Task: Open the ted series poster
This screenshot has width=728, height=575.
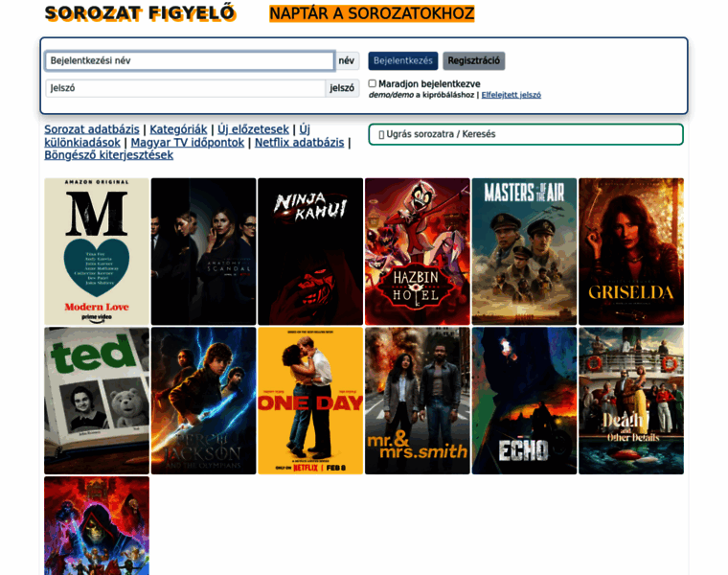Action: coord(97,401)
